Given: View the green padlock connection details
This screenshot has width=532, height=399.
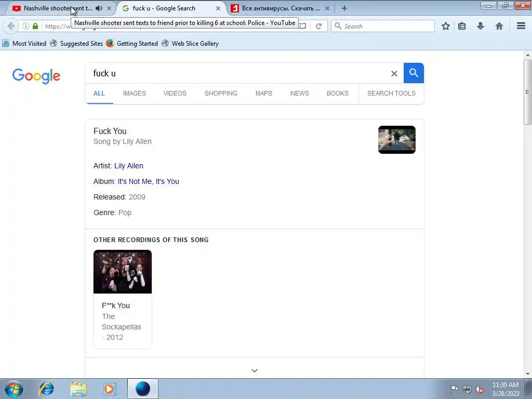Looking at the screenshot, I should coord(35,26).
